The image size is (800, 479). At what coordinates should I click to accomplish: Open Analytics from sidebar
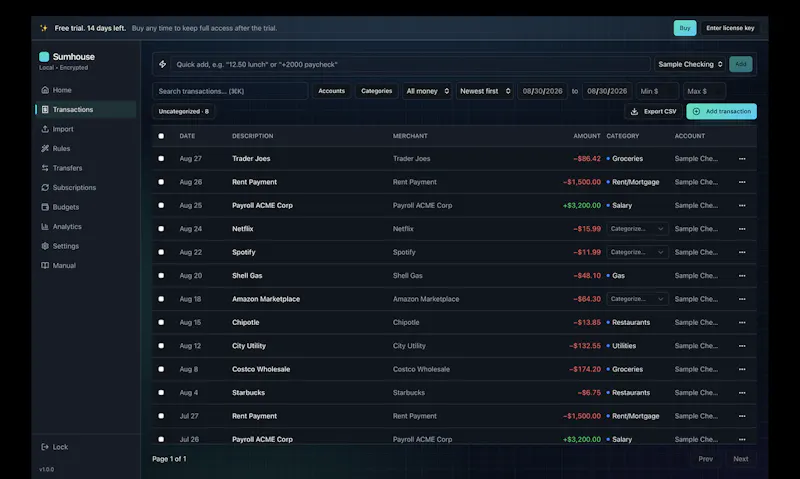coord(86,226)
